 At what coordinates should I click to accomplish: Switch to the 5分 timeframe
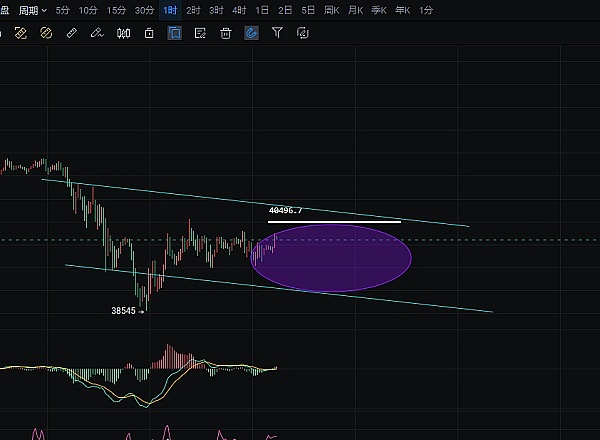(x=63, y=10)
